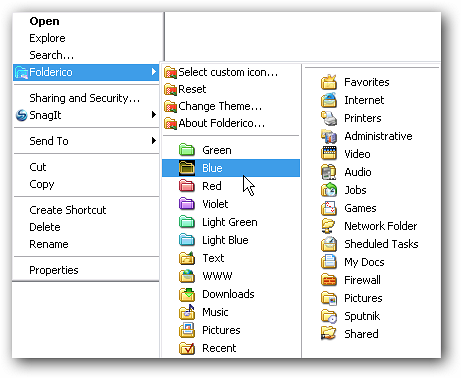This screenshot has width=461, height=378.
Task: Open Sharing and Security... entry
Action: [85, 98]
